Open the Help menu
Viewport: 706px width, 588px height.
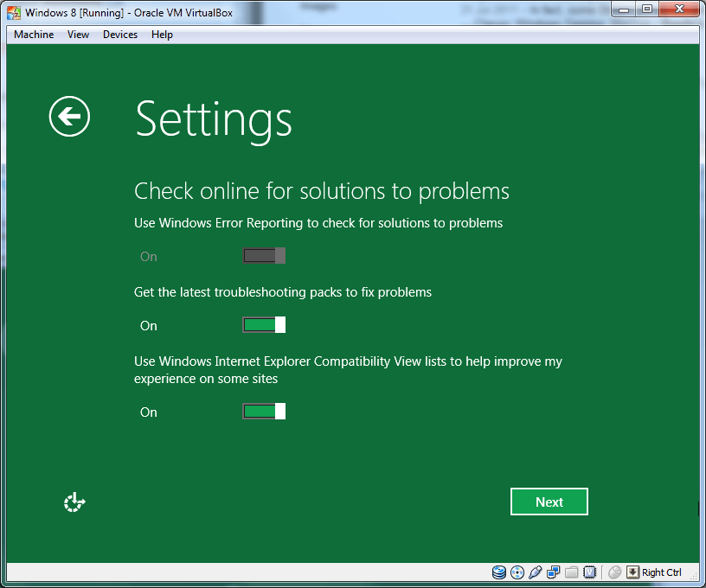[x=162, y=35]
